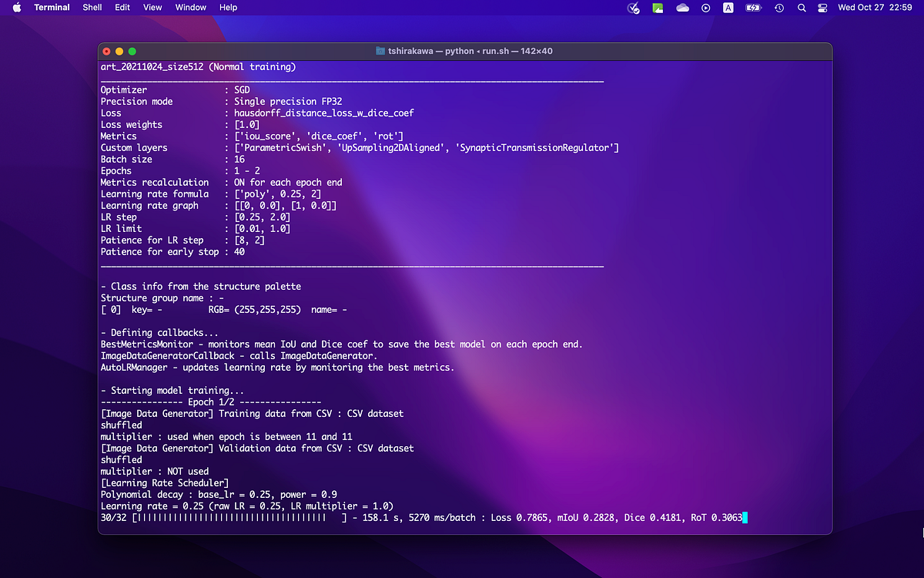Open the Window menu

click(x=190, y=8)
